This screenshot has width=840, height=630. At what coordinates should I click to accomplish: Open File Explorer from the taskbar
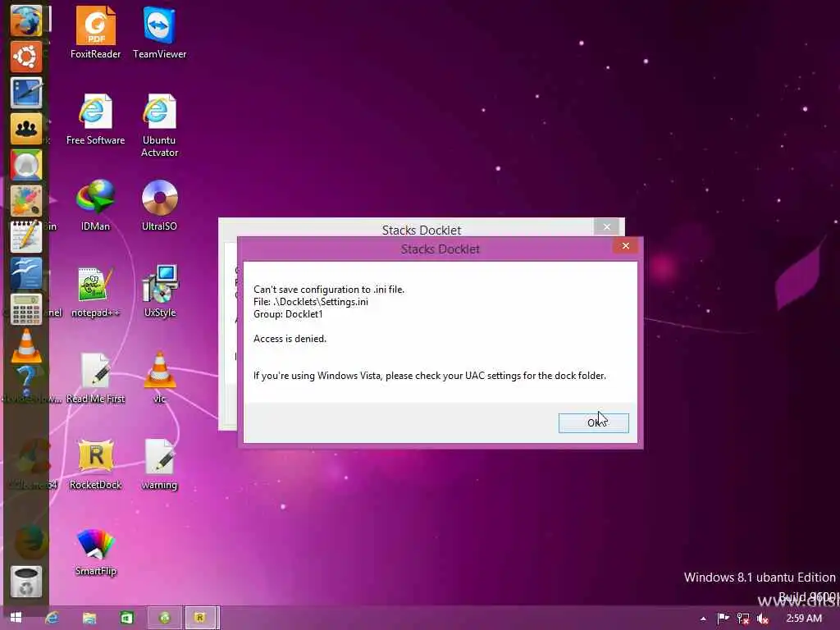point(89,618)
